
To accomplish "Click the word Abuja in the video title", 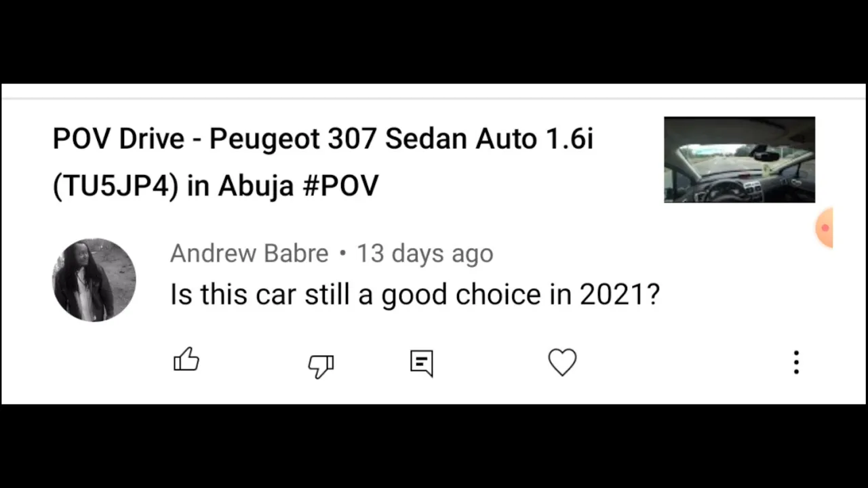I will coord(256,186).
